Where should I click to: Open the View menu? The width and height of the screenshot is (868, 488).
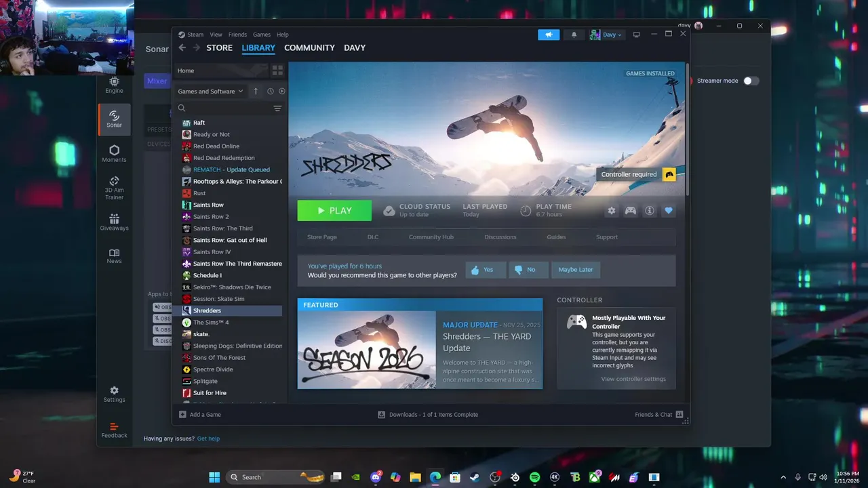(216, 35)
